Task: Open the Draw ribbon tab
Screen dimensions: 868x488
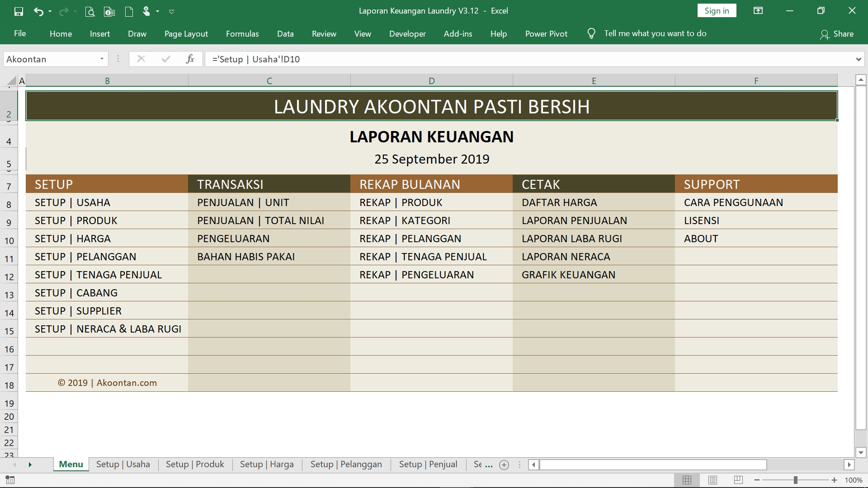Action: coord(137,33)
